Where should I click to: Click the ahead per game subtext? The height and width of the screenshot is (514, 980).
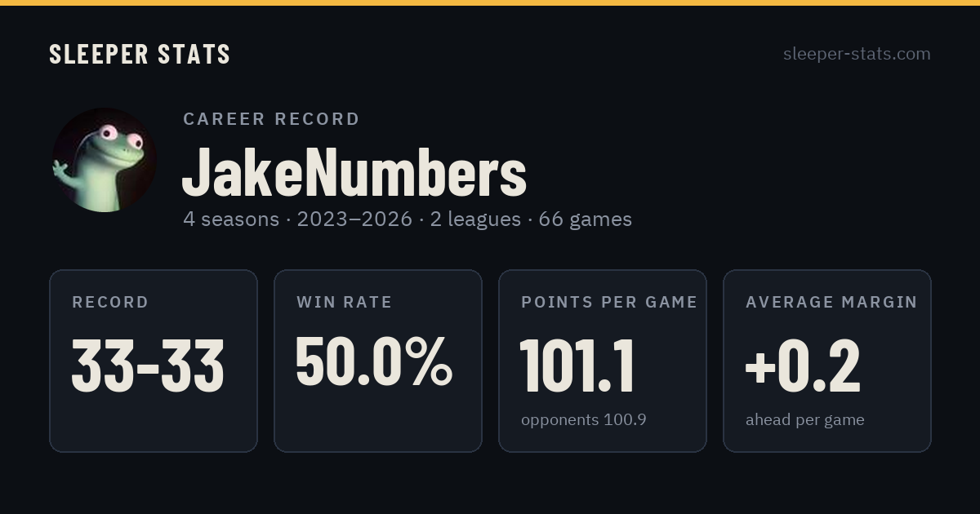805,420
